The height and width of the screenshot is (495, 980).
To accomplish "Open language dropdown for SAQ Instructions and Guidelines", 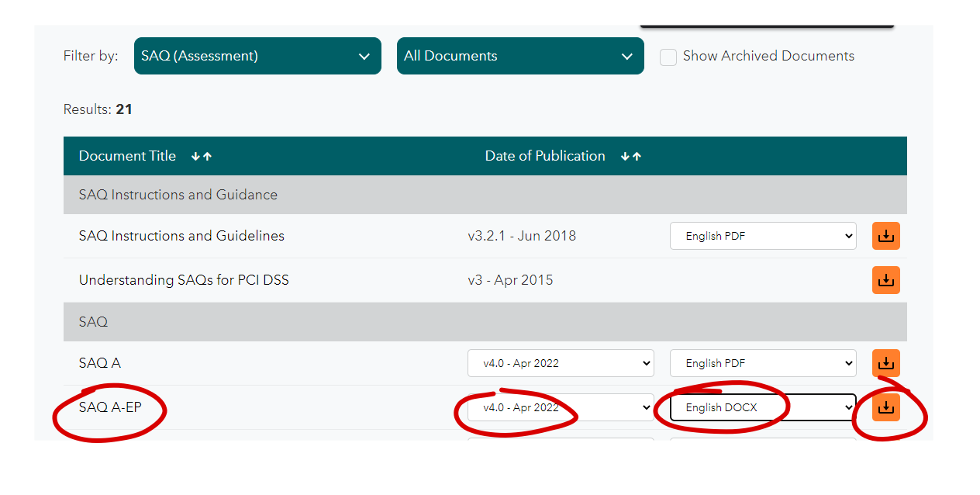I will point(763,236).
